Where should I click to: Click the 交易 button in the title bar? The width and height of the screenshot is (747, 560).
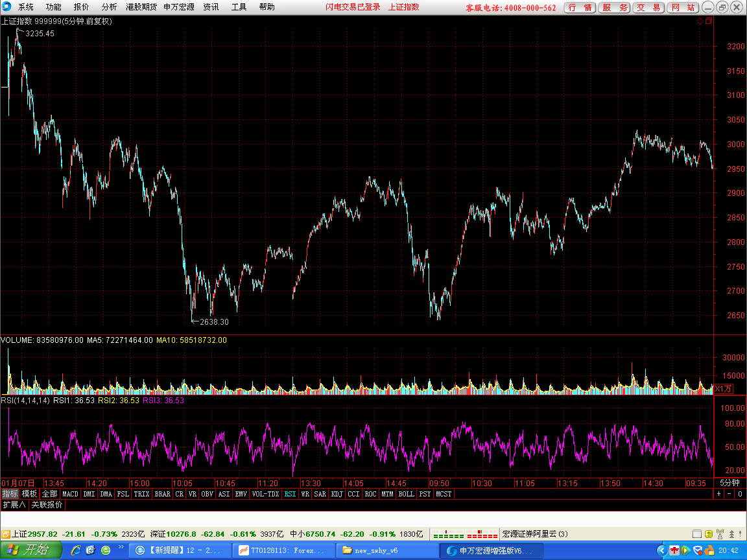(x=648, y=7)
